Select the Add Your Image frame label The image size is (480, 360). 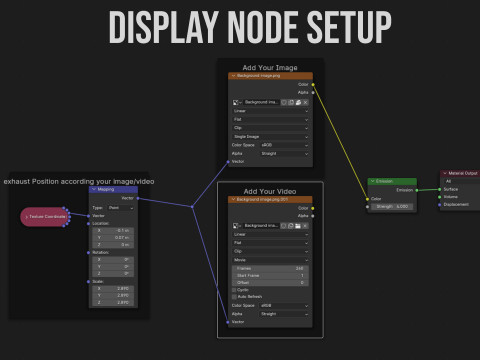click(x=270, y=68)
